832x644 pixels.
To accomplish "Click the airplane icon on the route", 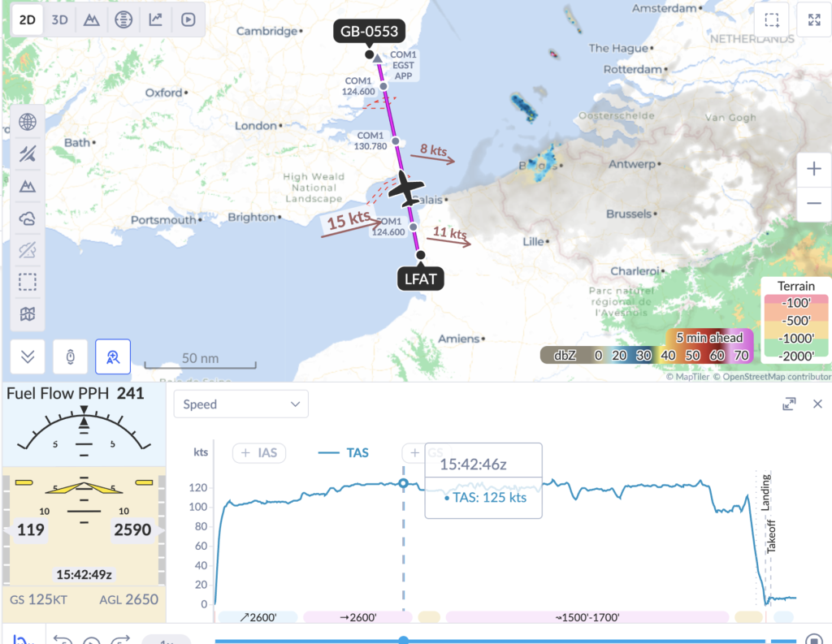I will click(407, 189).
